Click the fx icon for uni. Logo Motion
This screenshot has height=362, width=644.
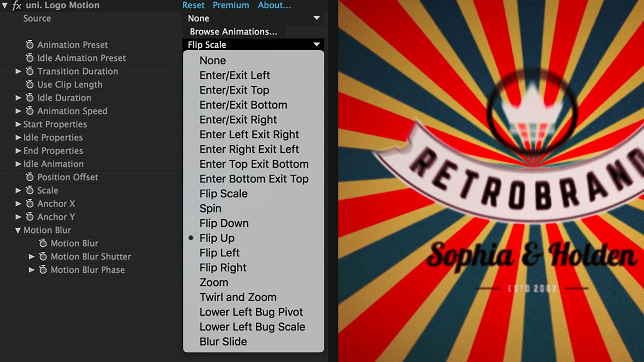(17, 5)
